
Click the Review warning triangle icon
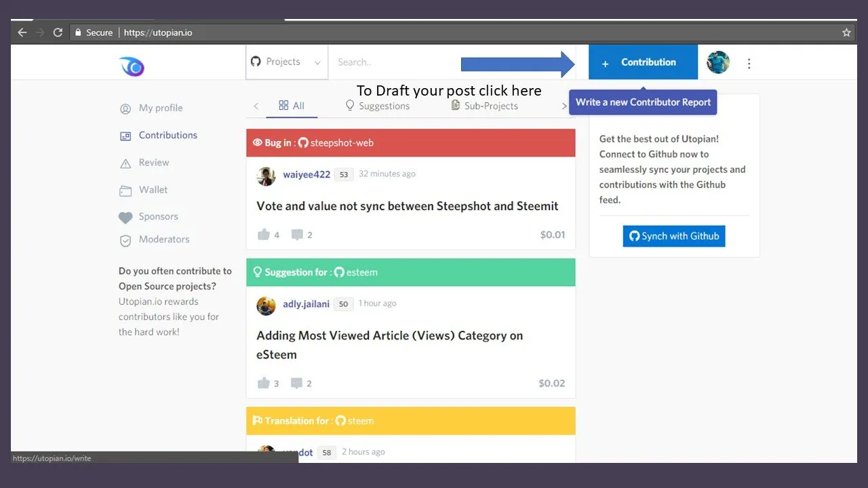125,163
